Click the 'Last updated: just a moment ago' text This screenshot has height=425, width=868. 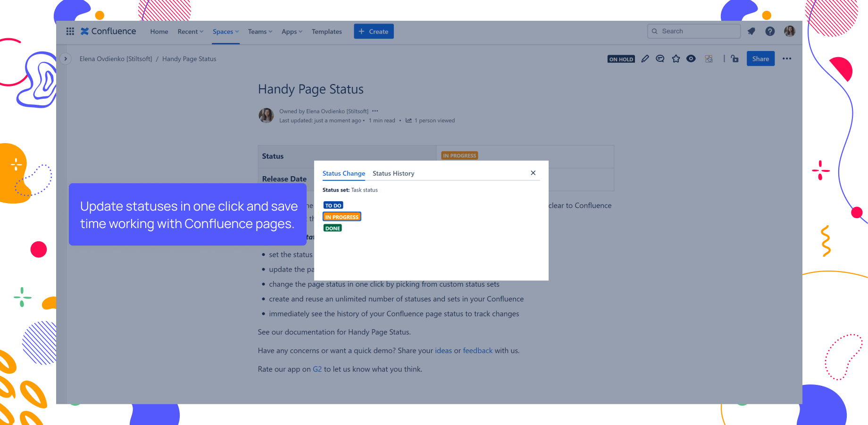coord(320,120)
